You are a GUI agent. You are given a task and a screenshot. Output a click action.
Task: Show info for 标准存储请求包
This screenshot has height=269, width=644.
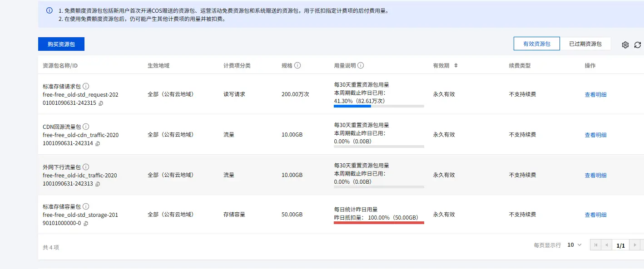click(86, 86)
